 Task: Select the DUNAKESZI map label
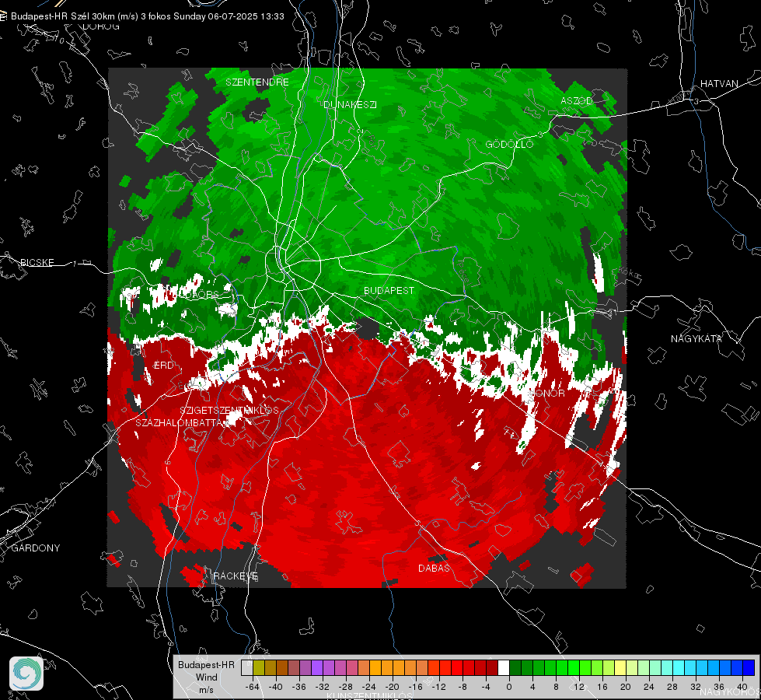350,104
